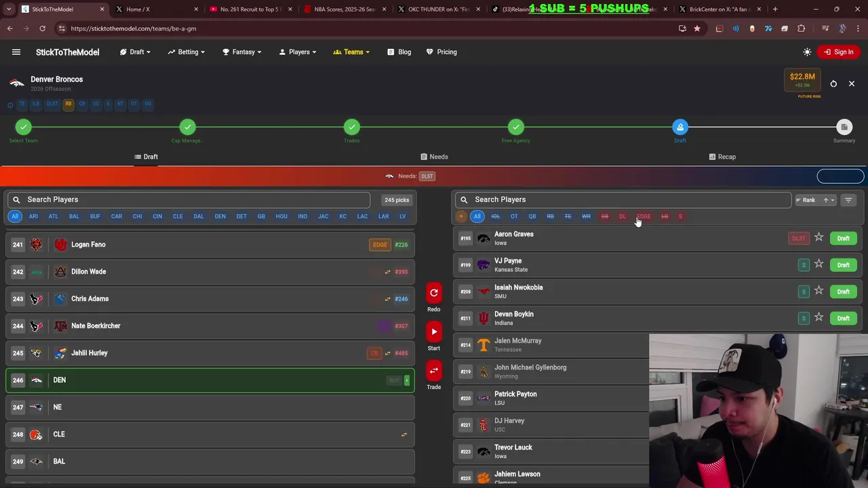Click the Select Team step checkmark
This screenshot has height=488, width=868.
[24, 127]
